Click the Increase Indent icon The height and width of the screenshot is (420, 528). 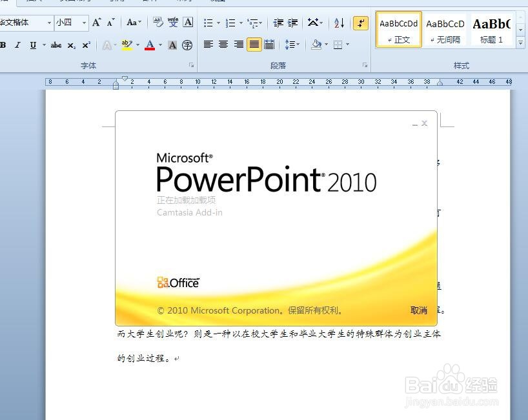point(293,23)
